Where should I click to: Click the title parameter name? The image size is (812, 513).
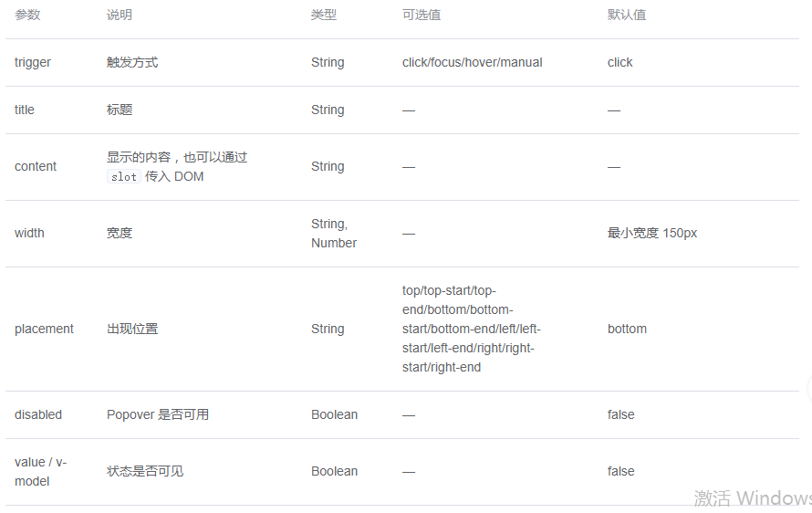click(x=25, y=110)
